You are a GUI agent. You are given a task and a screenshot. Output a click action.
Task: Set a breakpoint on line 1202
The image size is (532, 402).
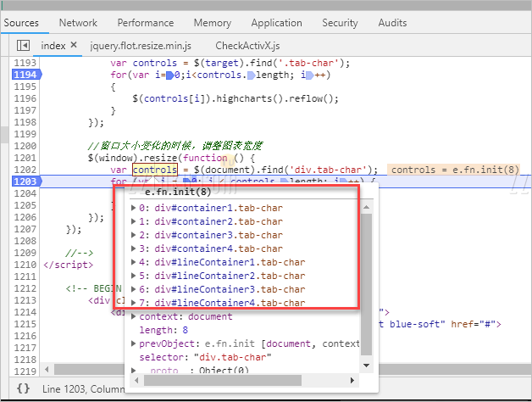click(25, 170)
